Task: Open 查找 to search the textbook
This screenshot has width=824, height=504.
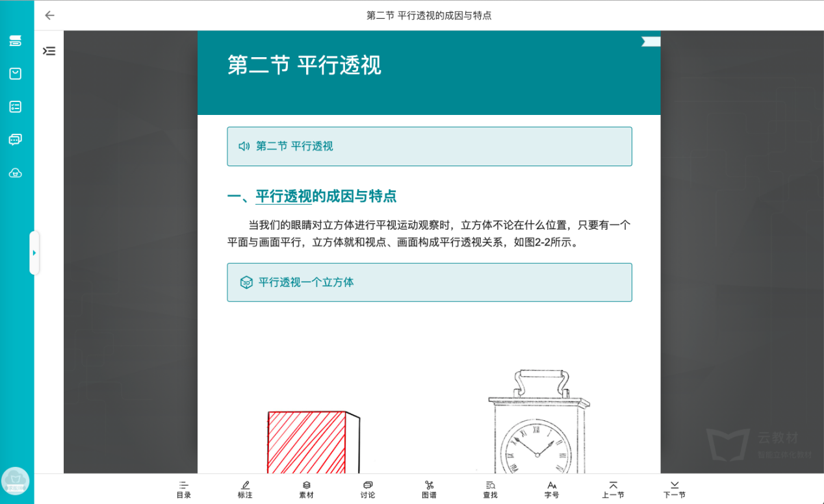Action: coord(489,488)
